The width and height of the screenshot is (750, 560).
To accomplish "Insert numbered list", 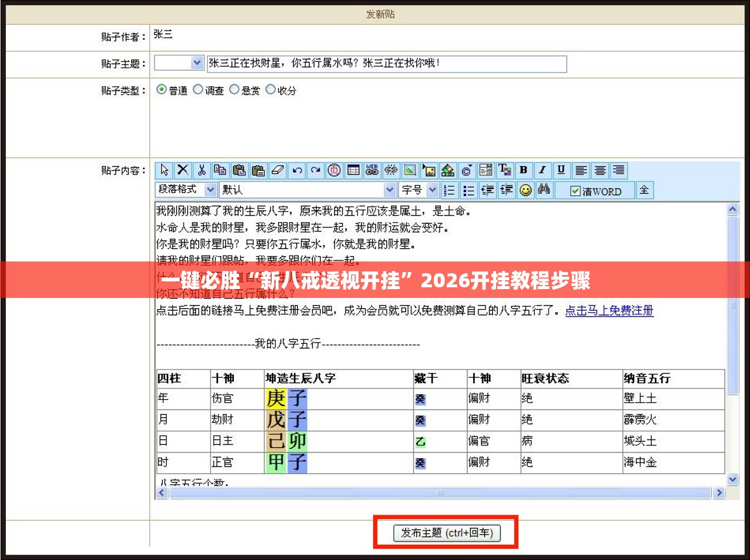I will pos(449,190).
